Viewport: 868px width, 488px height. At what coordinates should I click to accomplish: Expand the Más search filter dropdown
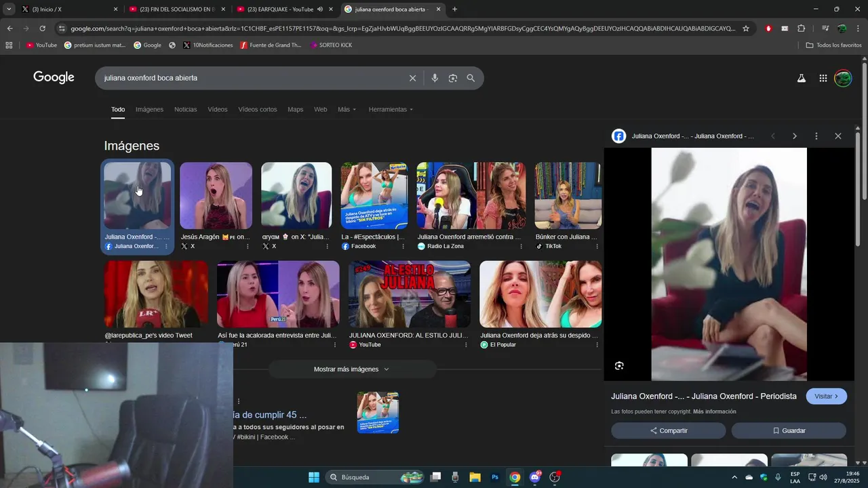(x=347, y=109)
